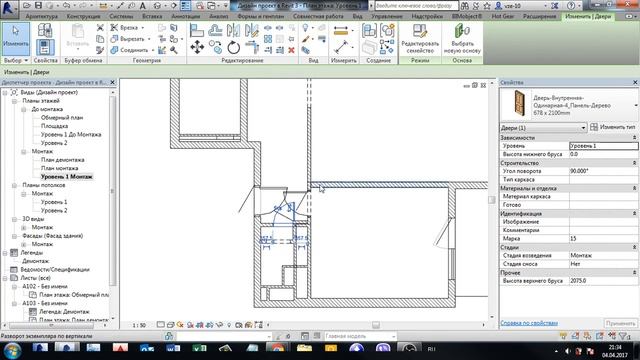This screenshot has height=360, width=640.
Task: Open the Двери (1) filter dropdown
Action: pyautogui.click(x=583, y=128)
